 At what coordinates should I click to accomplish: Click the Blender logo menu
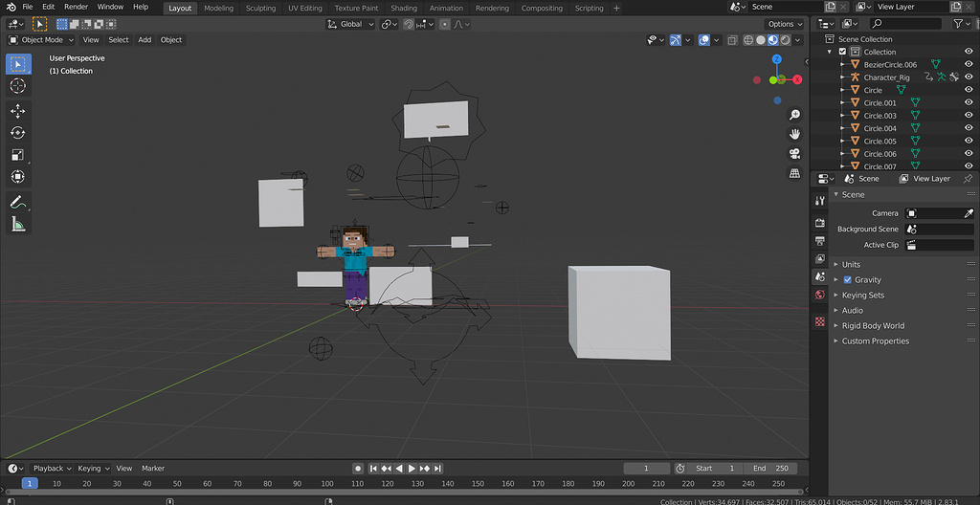tap(11, 7)
